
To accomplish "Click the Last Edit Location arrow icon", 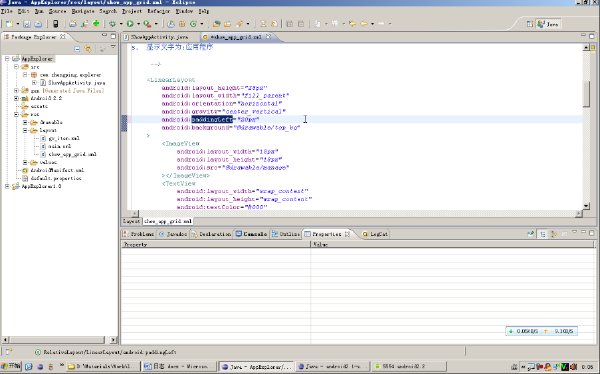I will (352, 24).
